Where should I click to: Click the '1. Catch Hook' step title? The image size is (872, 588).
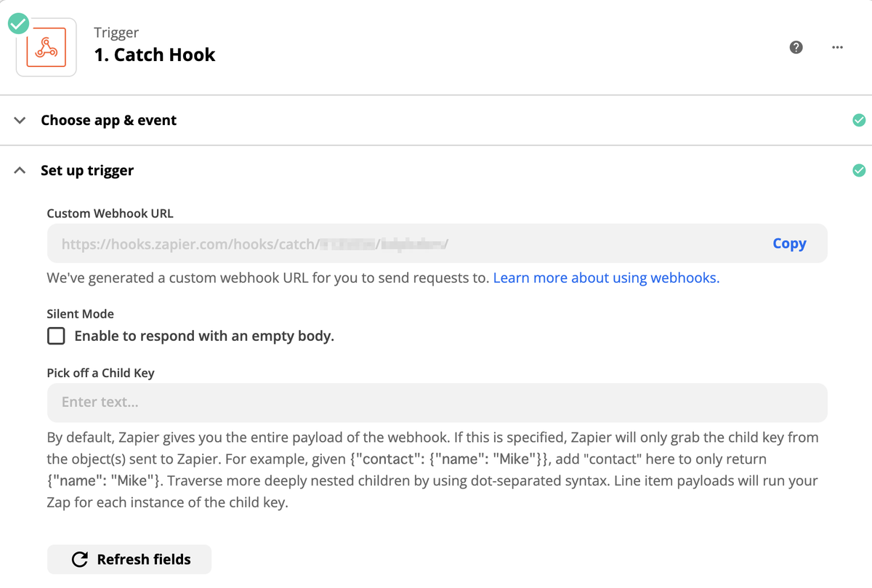(x=155, y=55)
